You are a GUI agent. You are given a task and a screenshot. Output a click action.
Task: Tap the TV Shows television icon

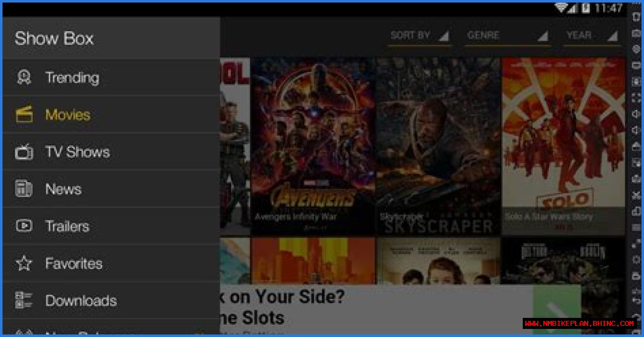pyautogui.click(x=24, y=151)
